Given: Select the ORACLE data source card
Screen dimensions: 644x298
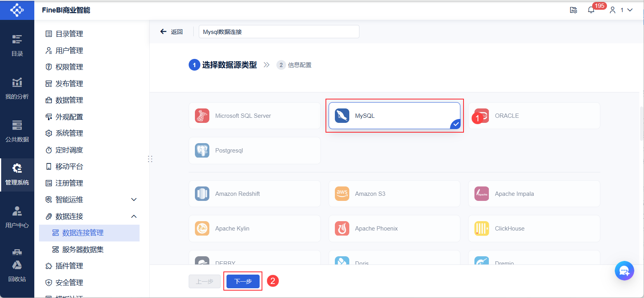Looking at the screenshot, I should point(534,116).
